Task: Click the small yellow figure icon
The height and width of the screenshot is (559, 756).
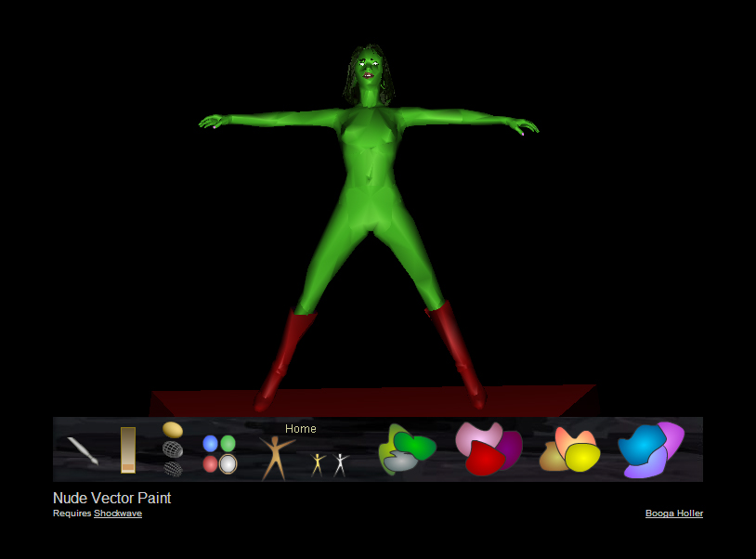Action: coord(318,463)
